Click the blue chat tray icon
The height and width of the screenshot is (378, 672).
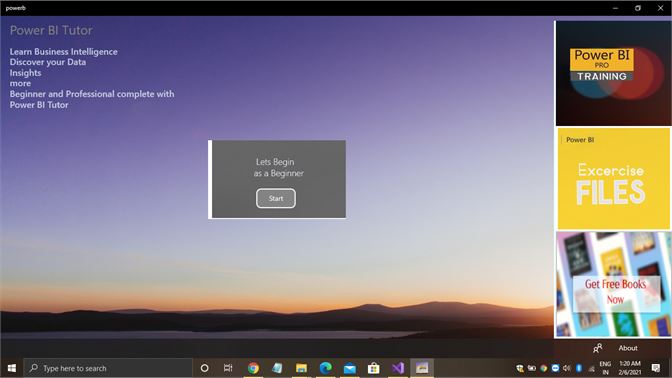pyautogui.click(x=555, y=368)
